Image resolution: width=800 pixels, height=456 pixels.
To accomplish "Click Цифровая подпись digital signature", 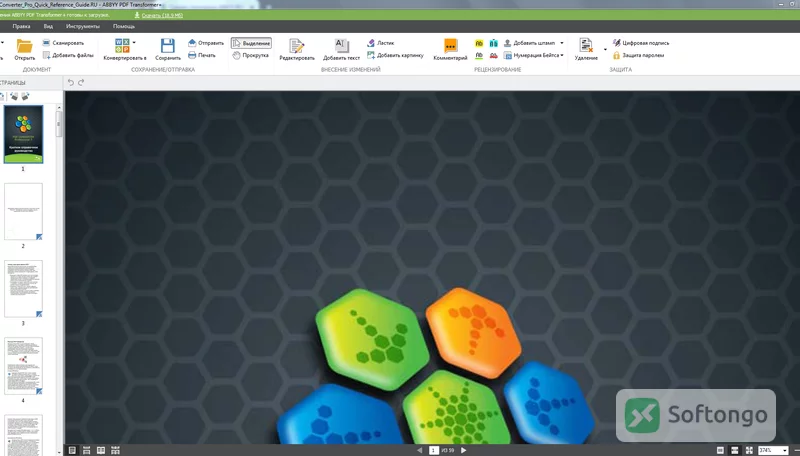I will pos(641,43).
